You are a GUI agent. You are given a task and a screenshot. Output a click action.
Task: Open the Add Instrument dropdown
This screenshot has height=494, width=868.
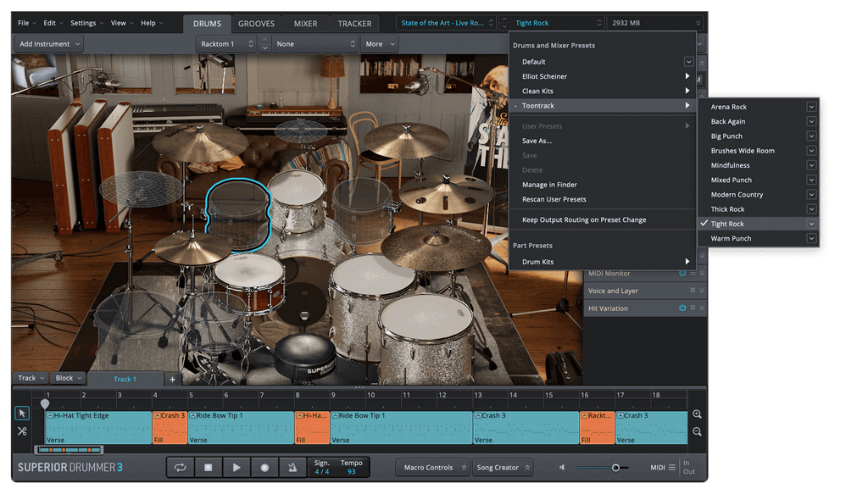pos(49,44)
